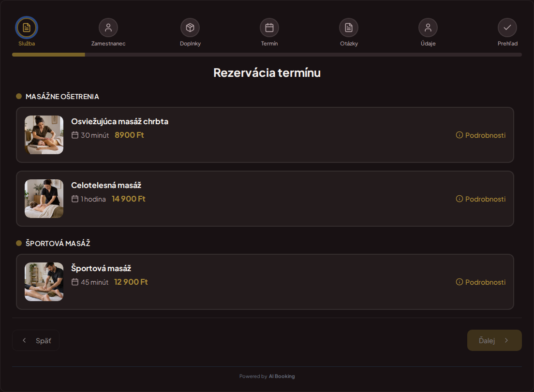Screen dimensions: 534x392
Task: Select the Služba step icon
Action: point(27,28)
